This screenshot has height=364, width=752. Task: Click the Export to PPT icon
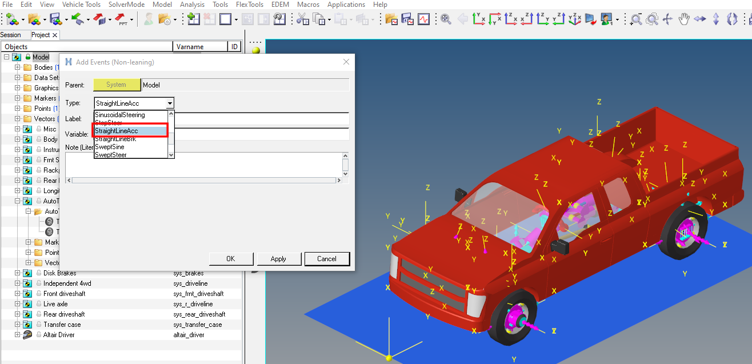point(120,19)
